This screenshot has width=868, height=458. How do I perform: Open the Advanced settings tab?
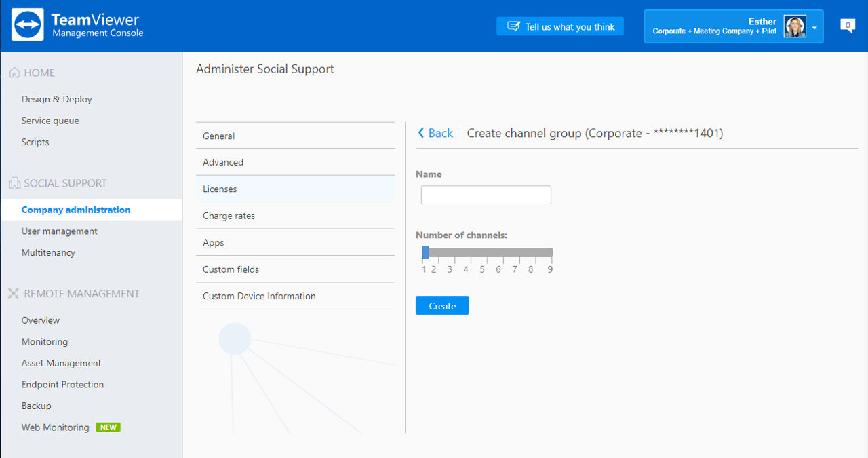coord(295,162)
